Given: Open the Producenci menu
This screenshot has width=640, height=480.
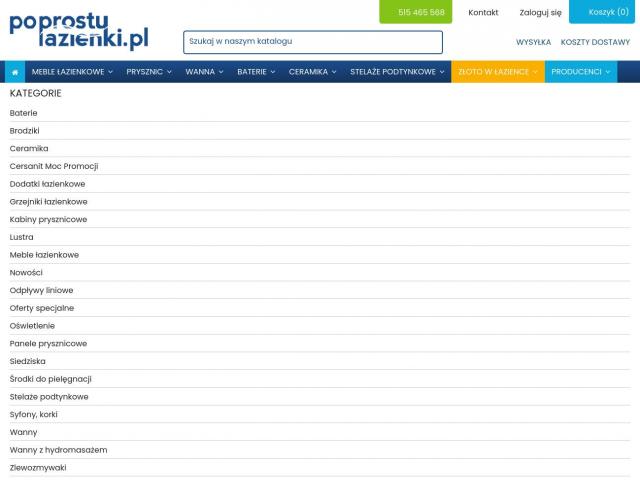Looking at the screenshot, I should 580,72.
